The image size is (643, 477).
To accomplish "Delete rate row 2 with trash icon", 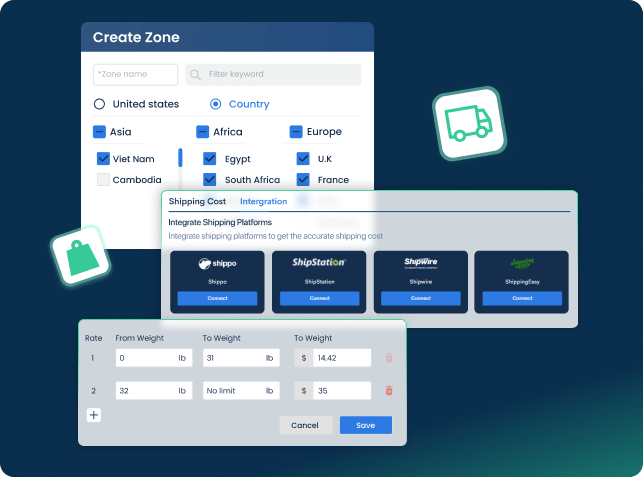I will tap(389, 391).
